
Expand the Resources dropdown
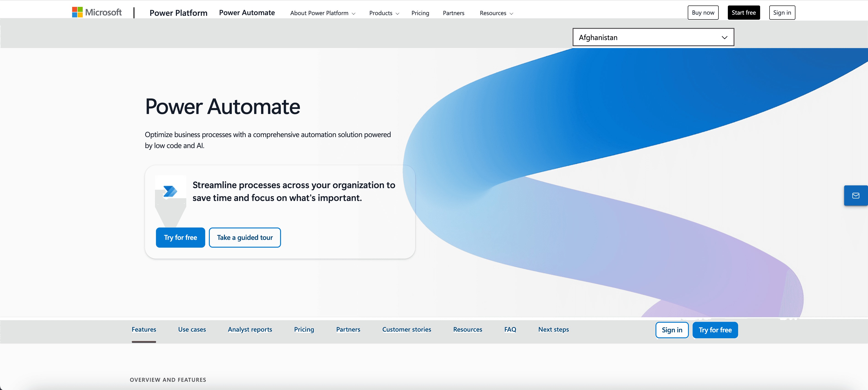click(496, 13)
